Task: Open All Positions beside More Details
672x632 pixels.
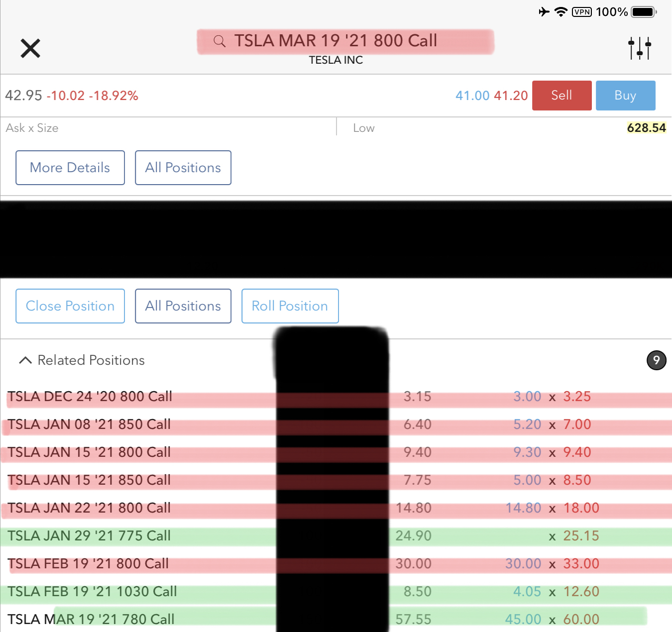Action: coord(183,168)
